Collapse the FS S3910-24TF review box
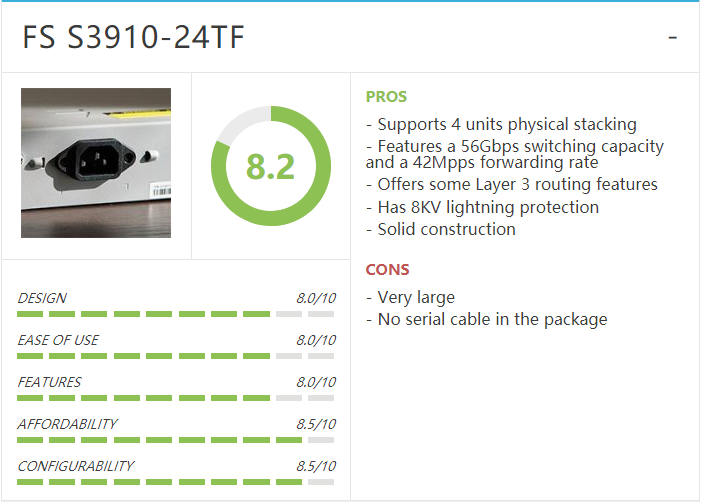The width and height of the screenshot is (701, 502). [672, 38]
